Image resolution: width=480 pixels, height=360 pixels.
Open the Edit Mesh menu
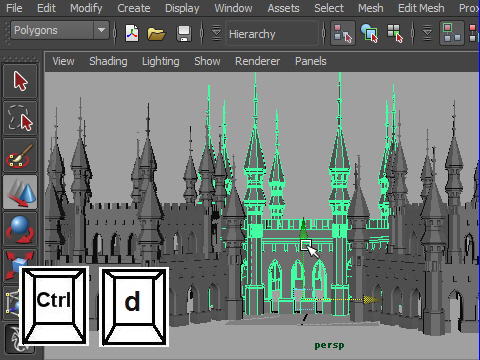point(421,8)
